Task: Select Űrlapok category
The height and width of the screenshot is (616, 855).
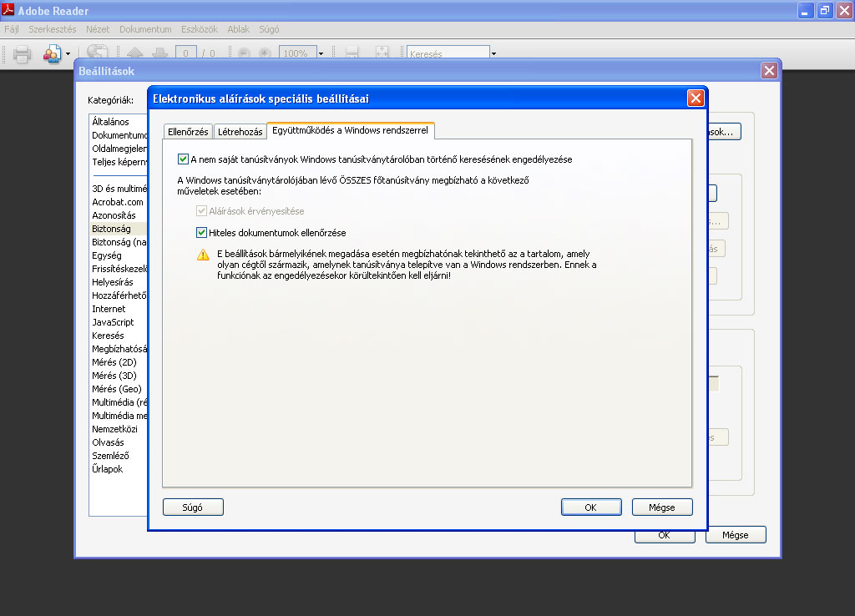Action: point(108,469)
